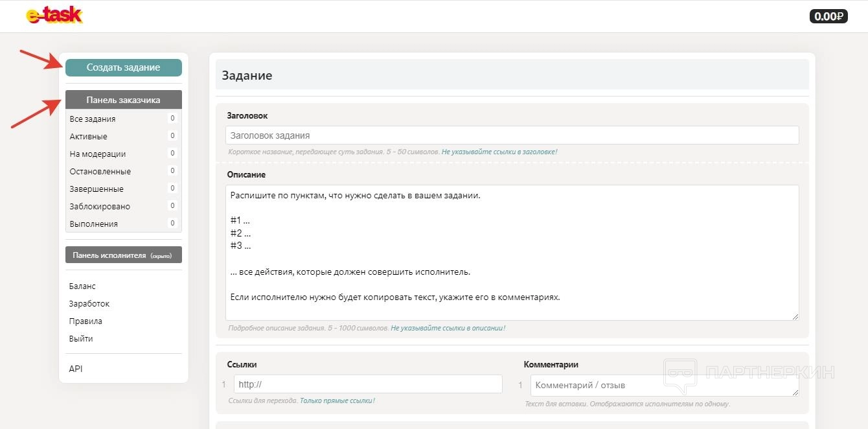This screenshot has height=429, width=868.
Task: Click Выйти to log out
Action: click(x=81, y=339)
